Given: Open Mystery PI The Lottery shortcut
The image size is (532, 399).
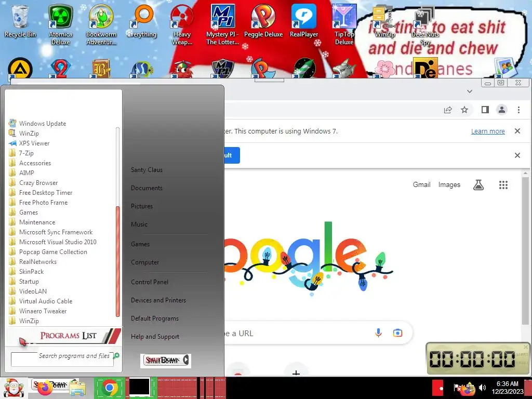Looking at the screenshot, I should (222, 24).
